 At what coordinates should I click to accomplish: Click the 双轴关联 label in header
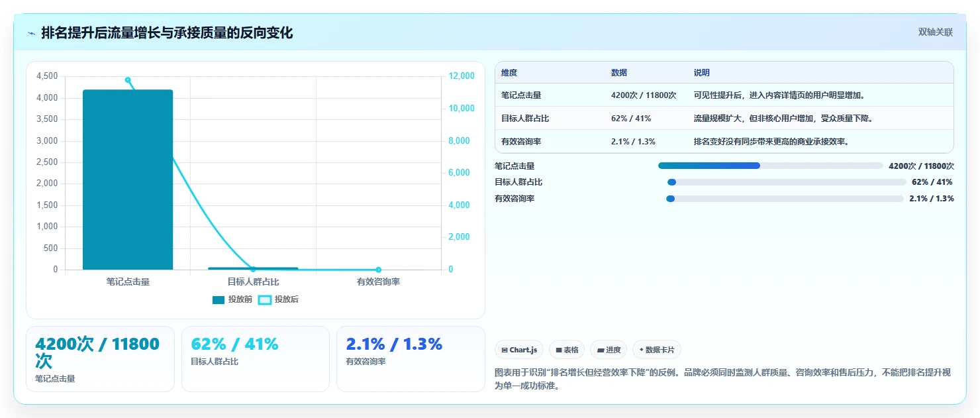point(935,32)
